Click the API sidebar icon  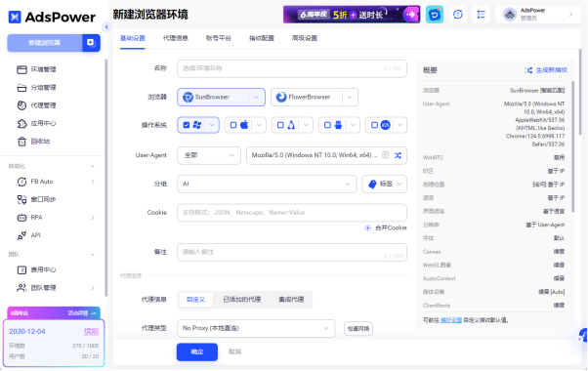tap(21, 235)
